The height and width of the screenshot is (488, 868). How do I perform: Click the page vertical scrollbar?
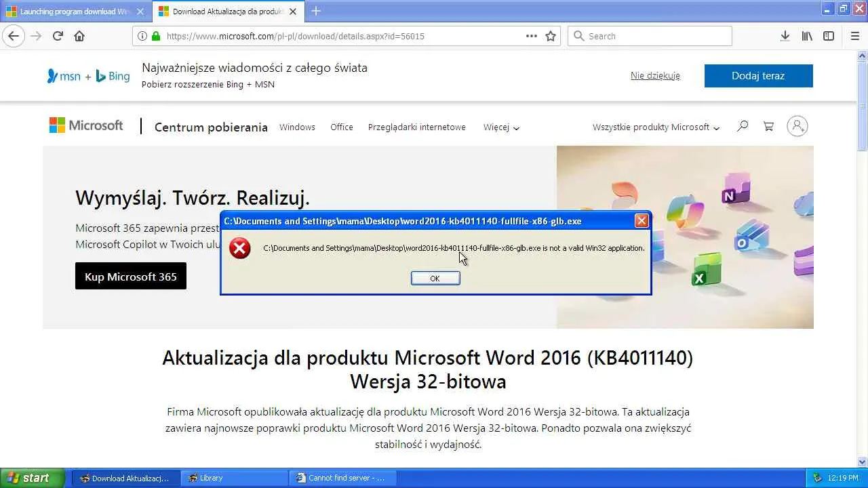tap(863, 258)
